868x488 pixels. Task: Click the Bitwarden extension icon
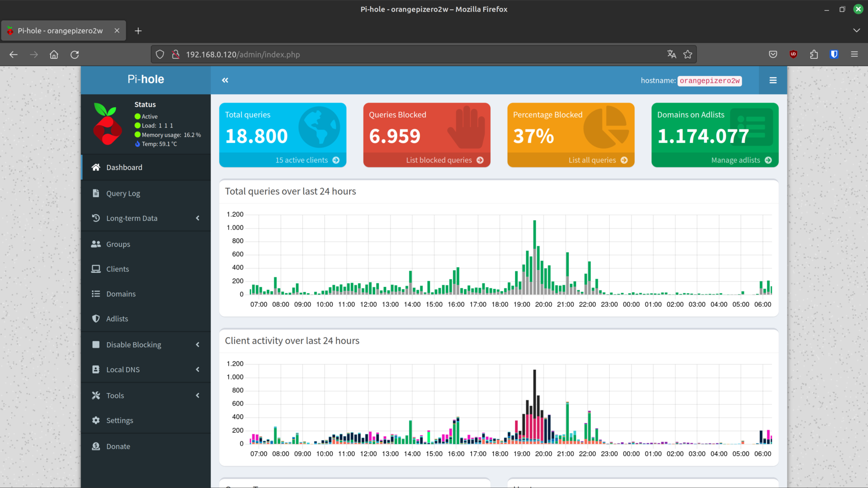(x=833, y=54)
